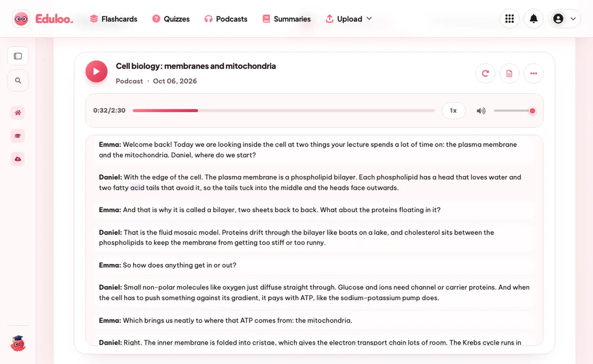Click the cloud upload sidebar icon
The height and width of the screenshot is (364, 593).
point(17,159)
